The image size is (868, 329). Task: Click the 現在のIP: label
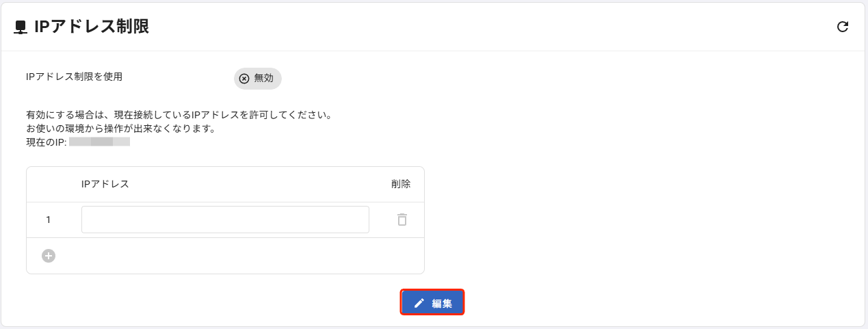tap(46, 142)
